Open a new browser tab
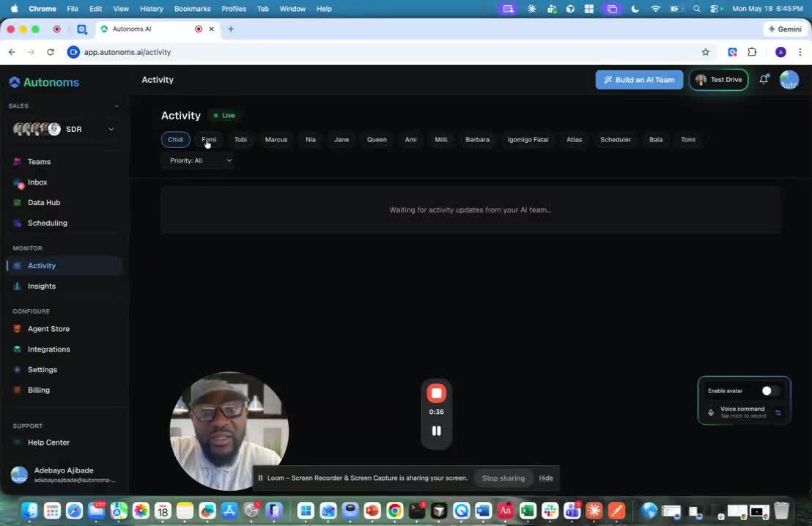 (x=231, y=29)
